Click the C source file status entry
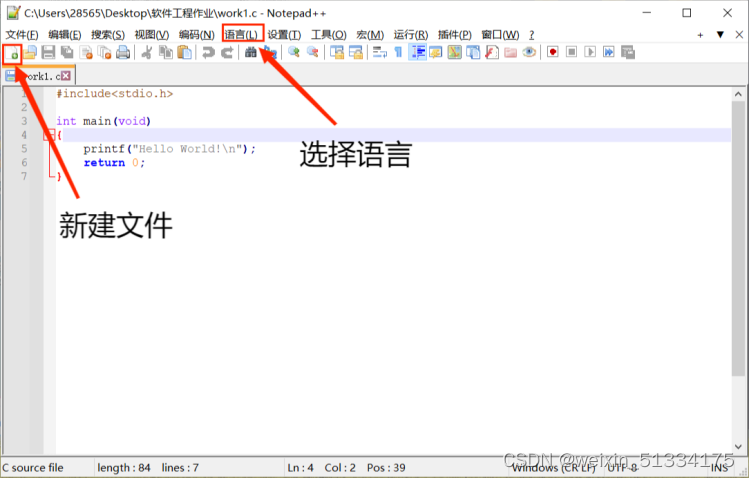The image size is (750, 479). tap(33, 468)
